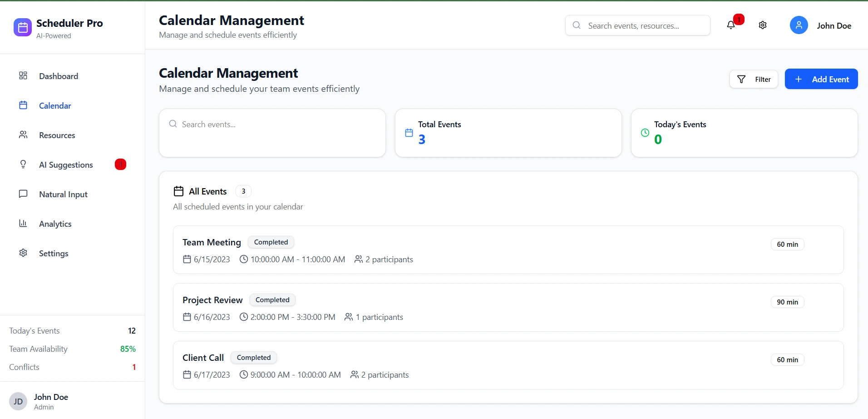868x419 pixels.
Task: Click the Completed badge on Team Meeting
Action: pos(271,242)
